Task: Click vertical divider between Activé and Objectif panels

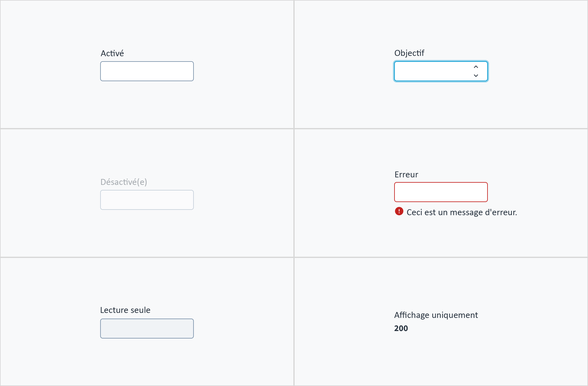Action: 294,64
